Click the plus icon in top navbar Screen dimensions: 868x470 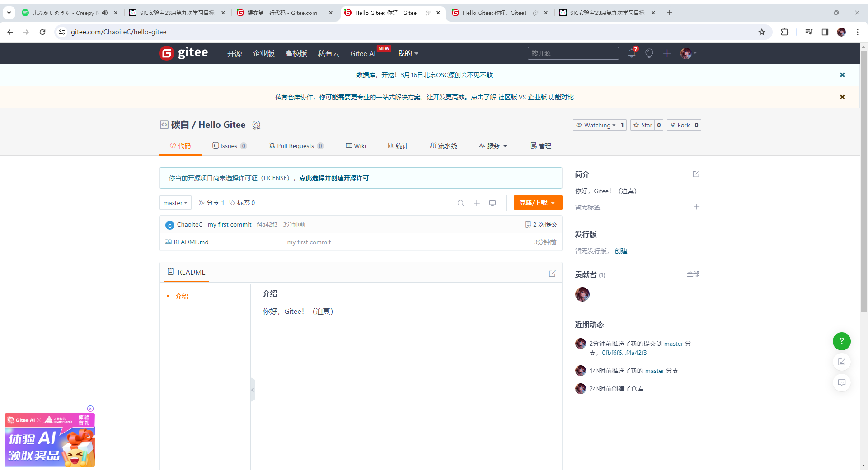[667, 53]
